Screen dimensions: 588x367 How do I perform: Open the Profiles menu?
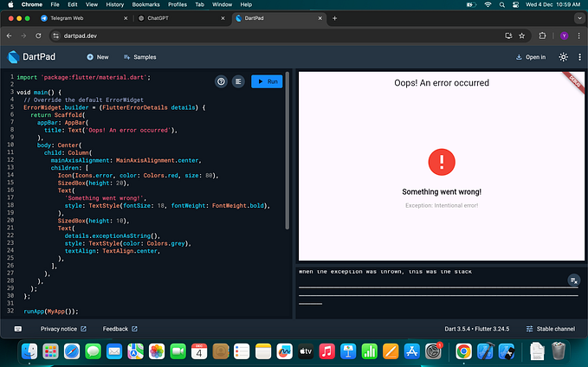pyautogui.click(x=178, y=4)
